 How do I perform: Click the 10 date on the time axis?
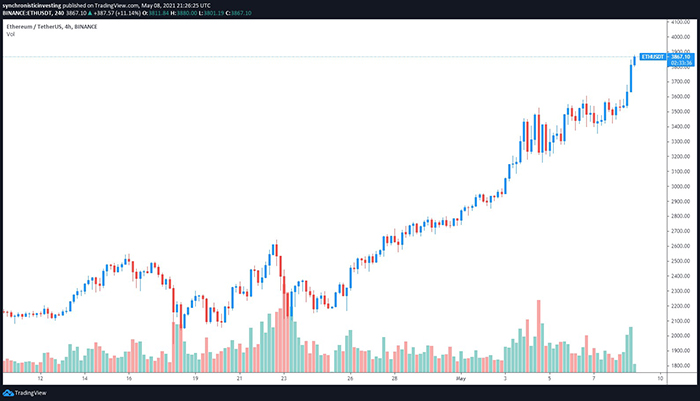[x=659, y=380]
